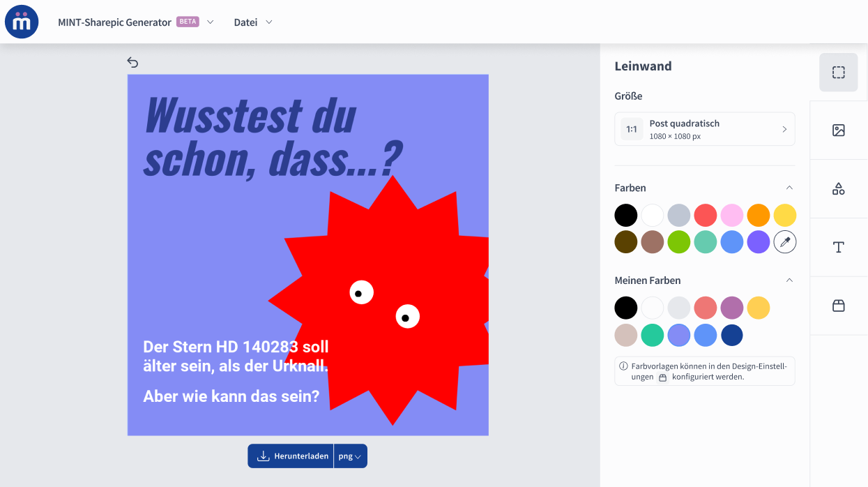
Task: Select dark brown in Farben palette
Action: 626,242
